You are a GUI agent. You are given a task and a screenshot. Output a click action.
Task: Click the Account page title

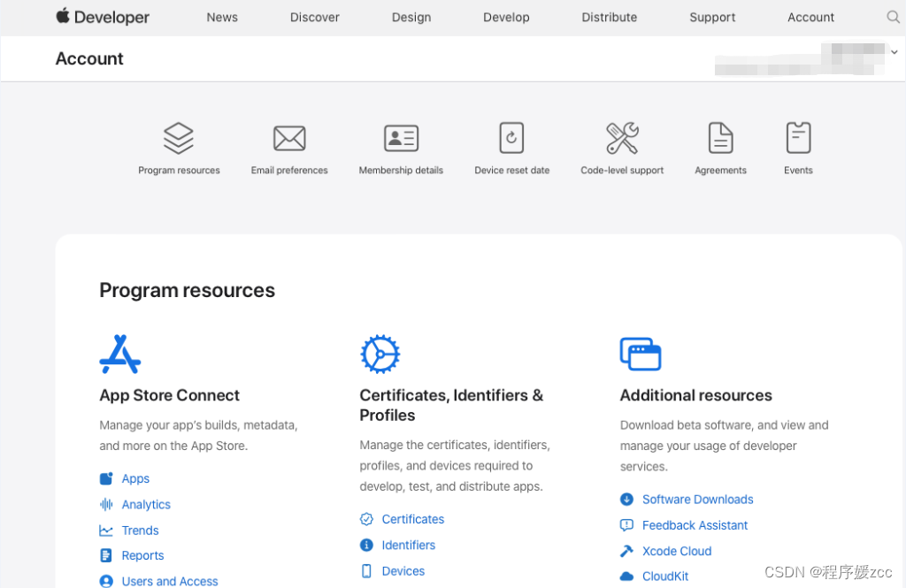(89, 59)
